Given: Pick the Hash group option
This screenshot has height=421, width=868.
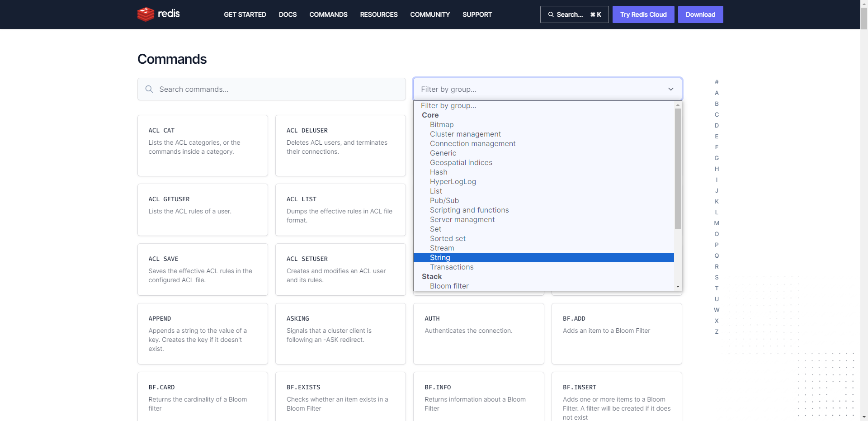Looking at the screenshot, I should [x=544, y=172].
